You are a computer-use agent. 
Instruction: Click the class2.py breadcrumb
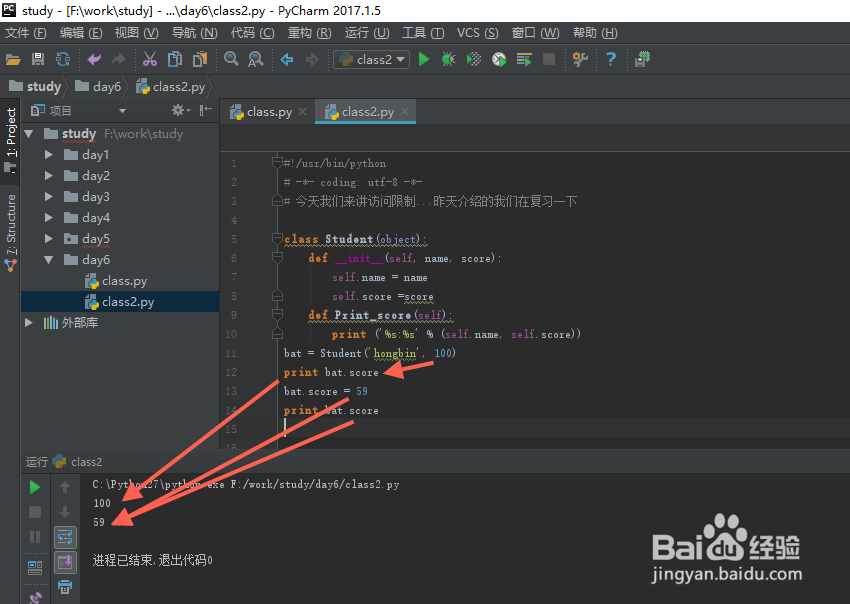tap(171, 86)
